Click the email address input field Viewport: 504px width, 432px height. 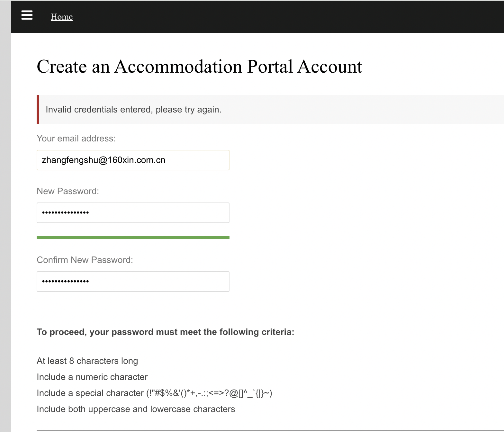(x=133, y=160)
